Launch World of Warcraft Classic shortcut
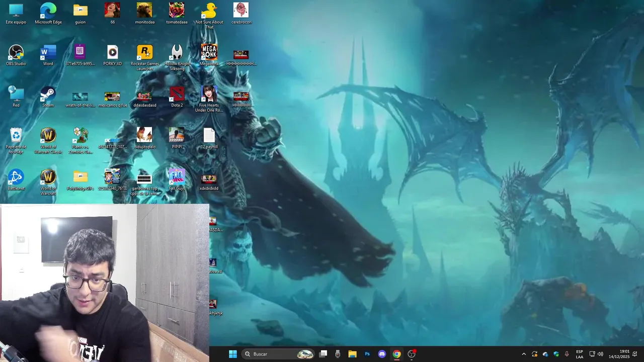The height and width of the screenshot is (362, 644). (48, 141)
